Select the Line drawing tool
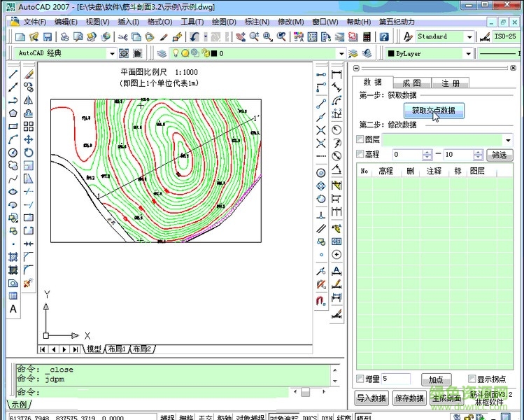The height and width of the screenshot is (420, 524). click(13, 74)
